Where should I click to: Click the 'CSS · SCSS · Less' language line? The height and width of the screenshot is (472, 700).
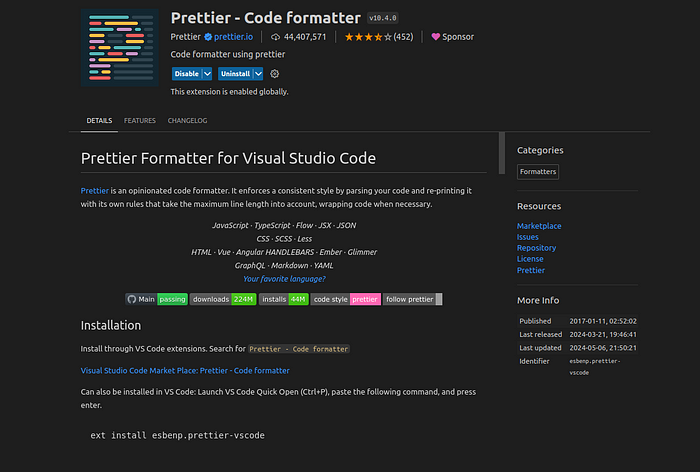(x=284, y=239)
